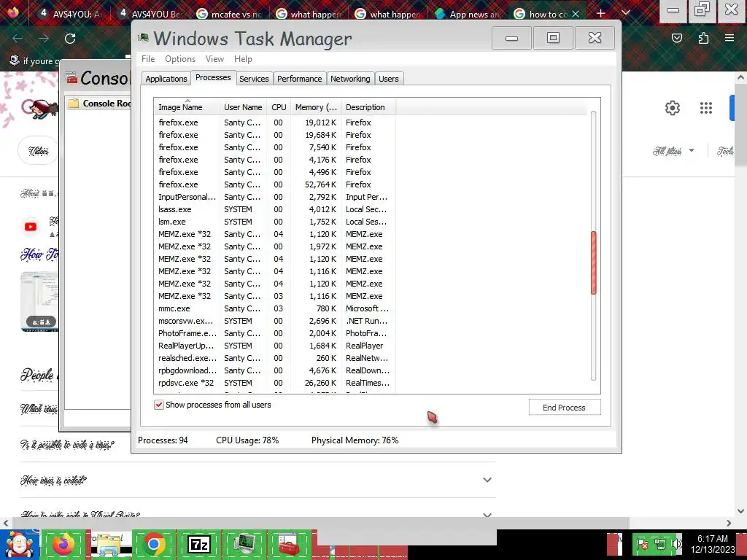Select the PhotoFrame.exe process row
Screen dimensions: 747x560
(x=274, y=333)
